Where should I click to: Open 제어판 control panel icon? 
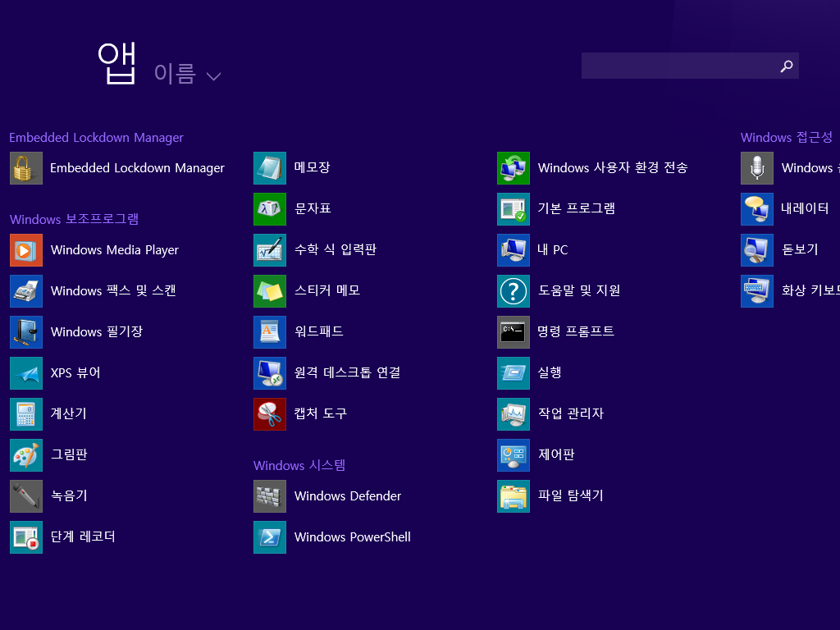pyautogui.click(x=514, y=455)
